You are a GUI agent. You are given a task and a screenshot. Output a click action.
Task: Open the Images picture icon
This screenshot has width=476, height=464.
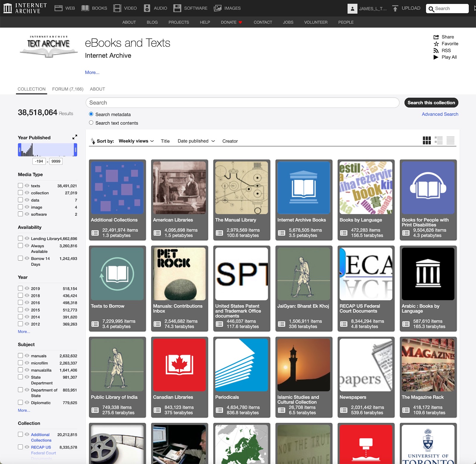pyautogui.click(x=218, y=8)
